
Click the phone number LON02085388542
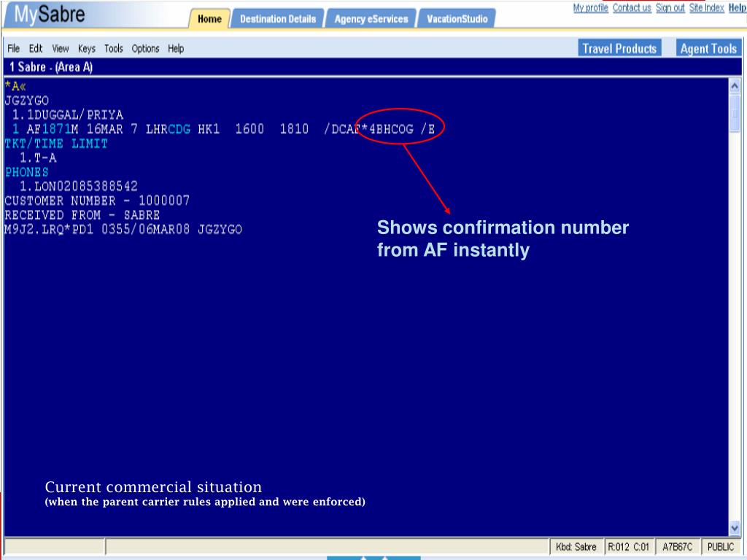click(86, 186)
